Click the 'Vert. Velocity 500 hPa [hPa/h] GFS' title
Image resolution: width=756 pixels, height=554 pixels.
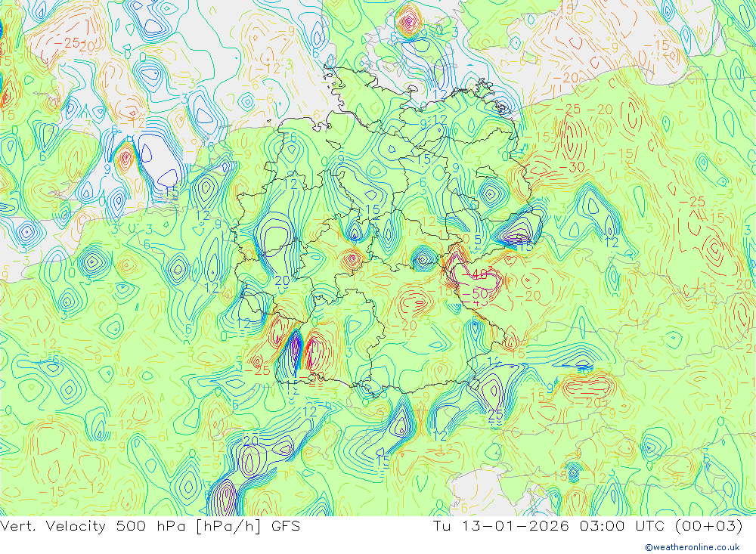pos(150,526)
